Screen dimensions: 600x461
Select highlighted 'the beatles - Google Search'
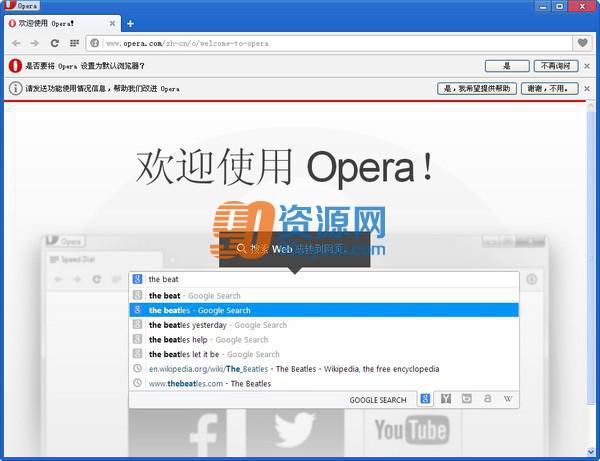pyautogui.click(x=324, y=310)
